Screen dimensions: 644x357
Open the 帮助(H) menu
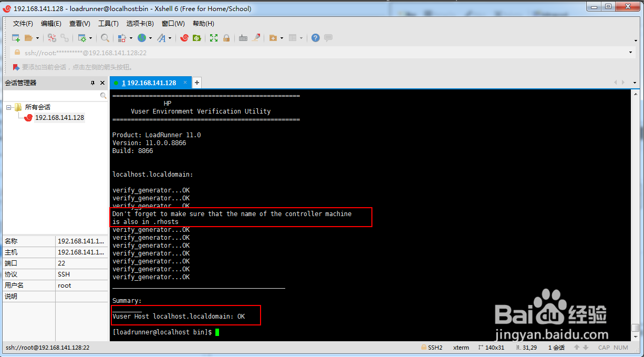[203, 24]
